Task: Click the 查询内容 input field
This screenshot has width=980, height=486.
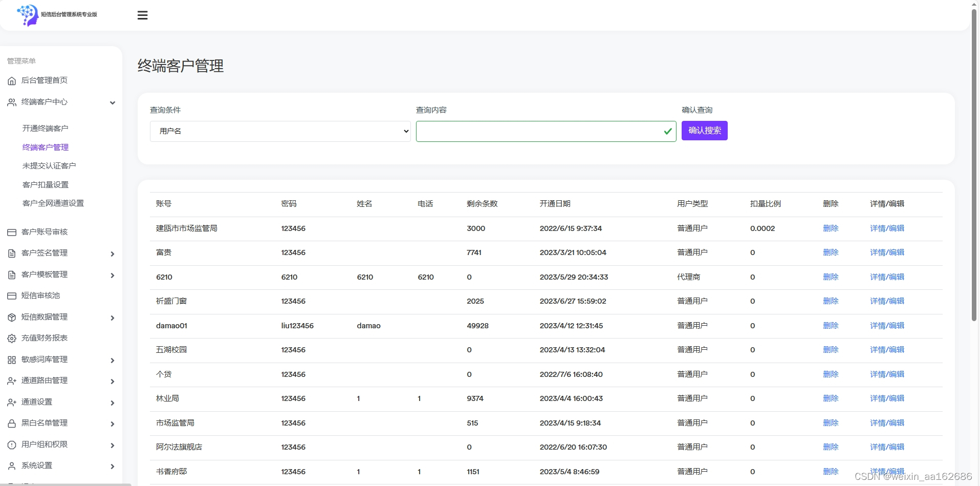Action: pos(546,131)
